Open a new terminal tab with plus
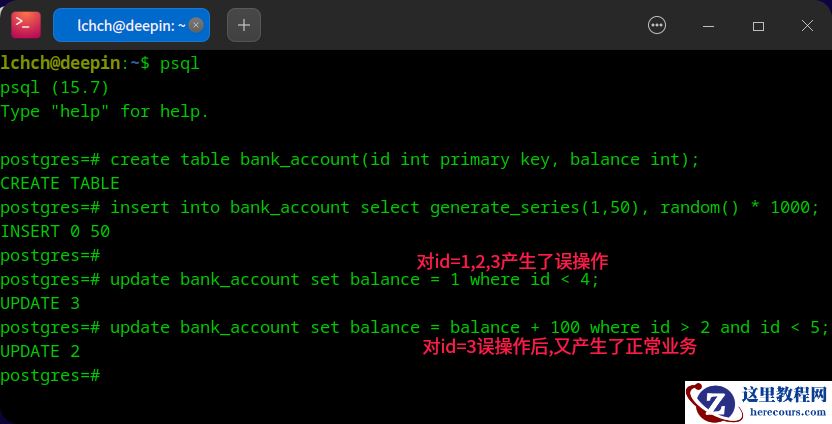The width and height of the screenshot is (832, 424). (x=244, y=25)
